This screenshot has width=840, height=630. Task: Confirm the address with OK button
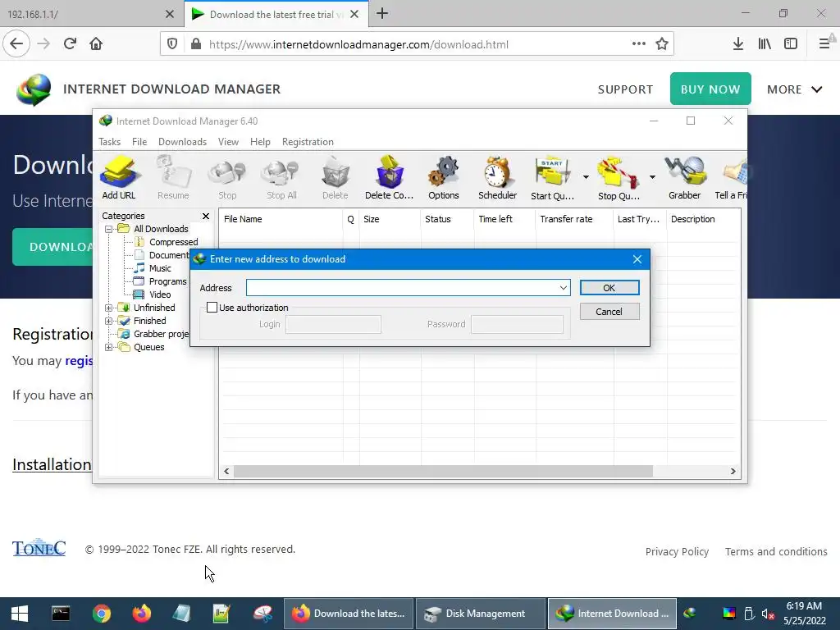pyautogui.click(x=609, y=288)
